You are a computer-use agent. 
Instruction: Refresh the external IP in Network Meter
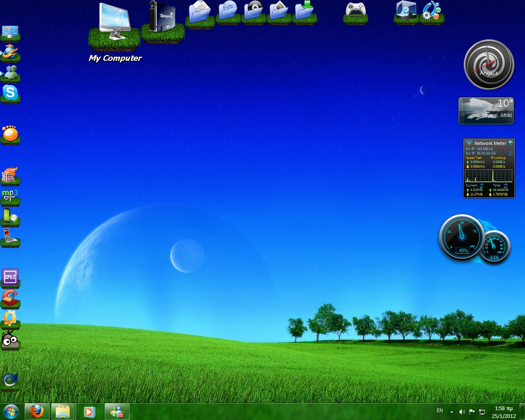click(511, 153)
